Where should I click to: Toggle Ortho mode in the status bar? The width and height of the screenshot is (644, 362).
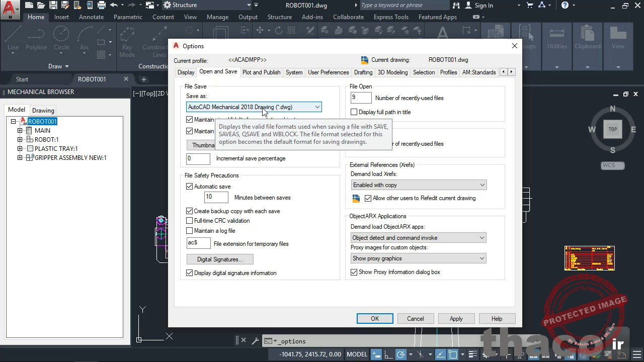coord(388,354)
